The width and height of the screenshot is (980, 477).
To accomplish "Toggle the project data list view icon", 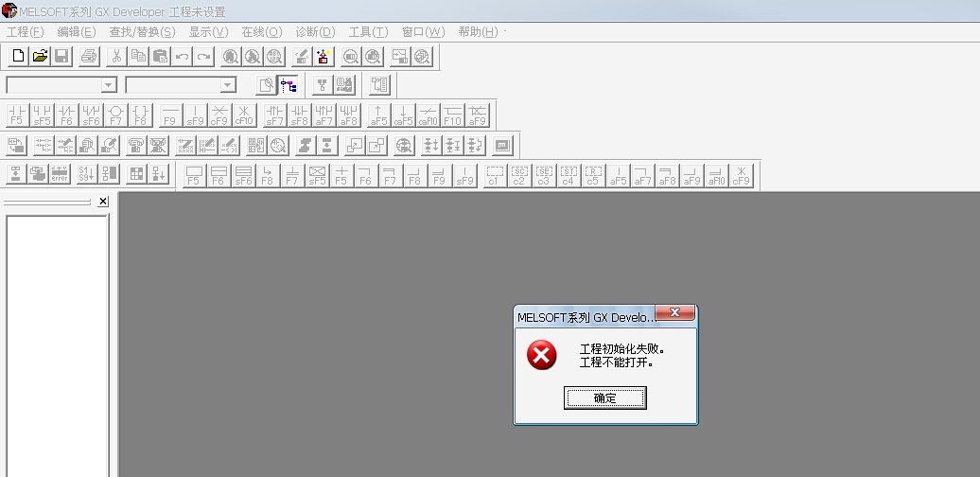I will [288, 85].
